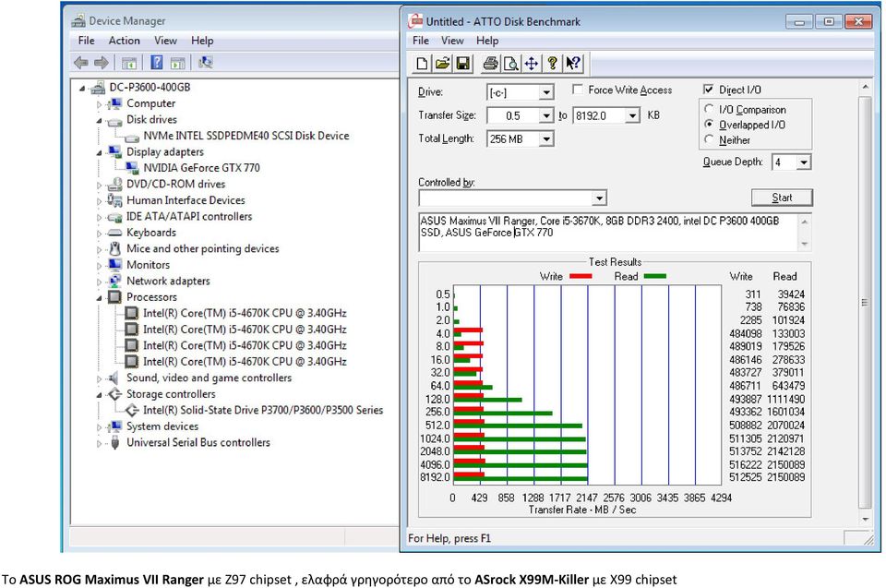The width and height of the screenshot is (886, 588).
Task: Click the properties panel icon in Device Manager toolbar
Action: [177, 63]
